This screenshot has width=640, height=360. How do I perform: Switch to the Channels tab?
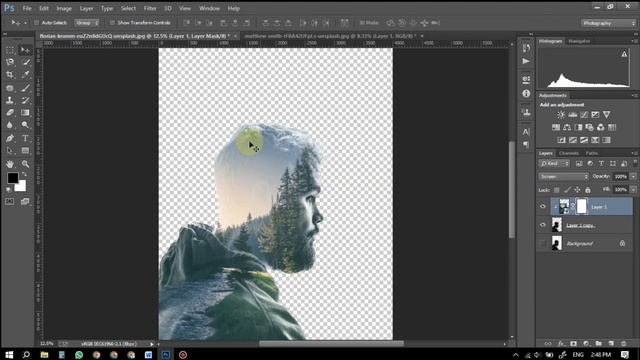pos(569,153)
